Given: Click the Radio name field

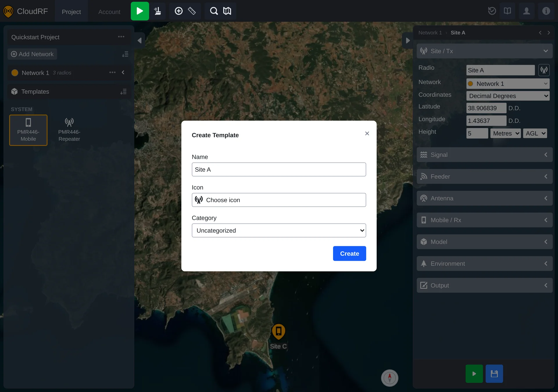Looking at the screenshot, I should coord(500,70).
